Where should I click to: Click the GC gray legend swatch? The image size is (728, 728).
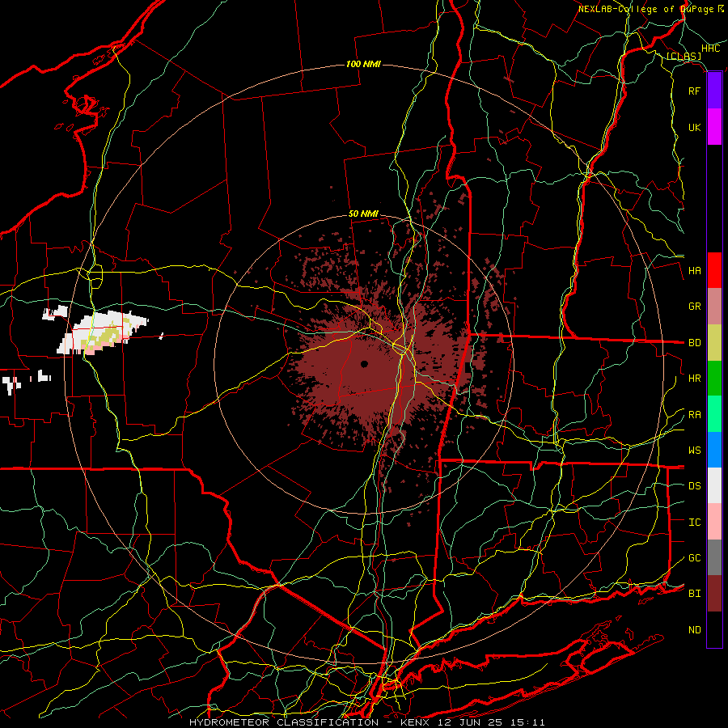pyautogui.click(x=714, y=557)
